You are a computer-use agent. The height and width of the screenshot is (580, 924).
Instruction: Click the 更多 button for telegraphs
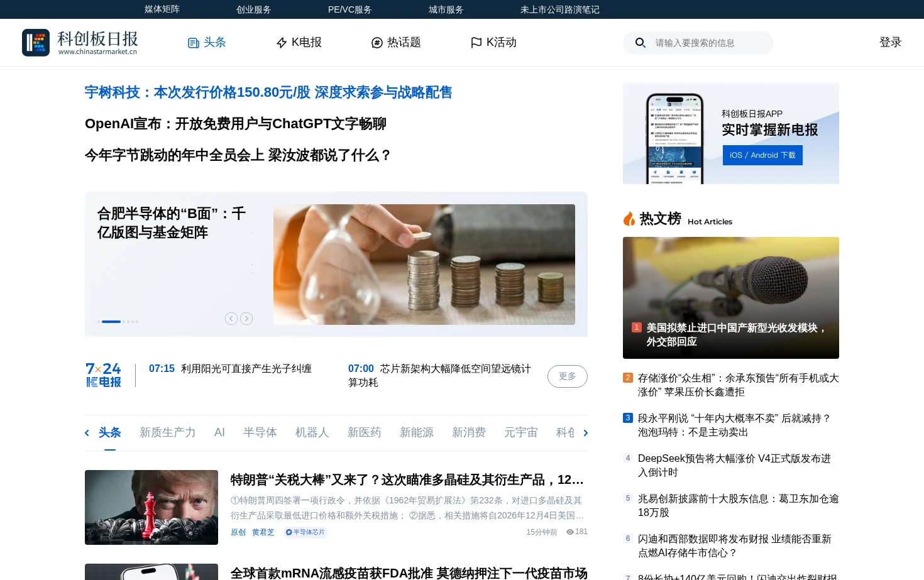(x=568, y=376)
